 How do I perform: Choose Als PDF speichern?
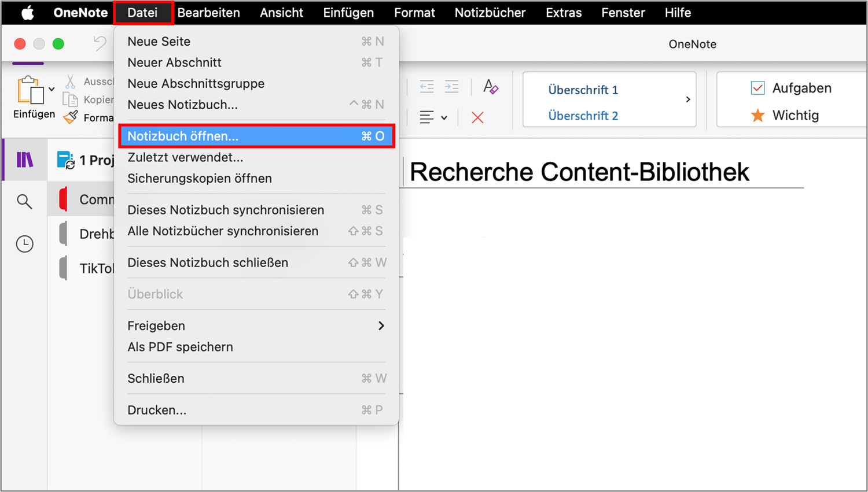pos(181,347)
